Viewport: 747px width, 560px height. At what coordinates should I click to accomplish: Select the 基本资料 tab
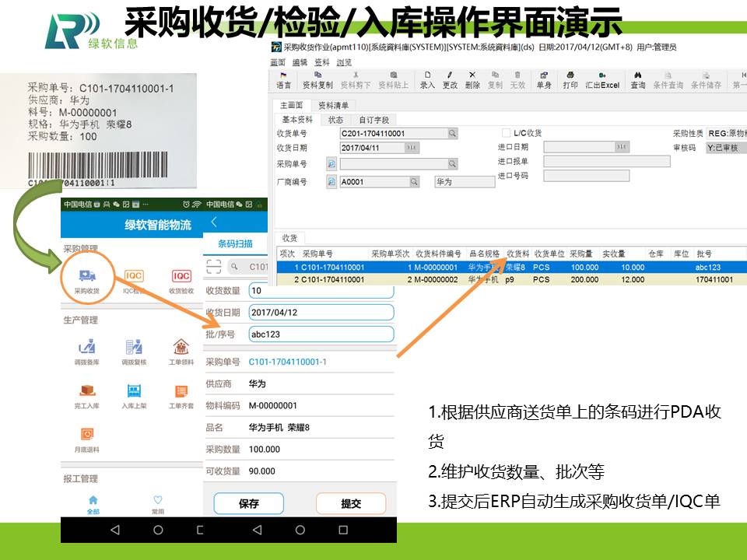pos(297,120)
